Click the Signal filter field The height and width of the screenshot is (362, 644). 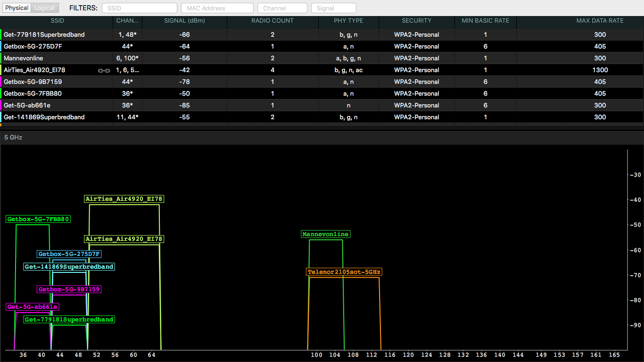point(334,8)
